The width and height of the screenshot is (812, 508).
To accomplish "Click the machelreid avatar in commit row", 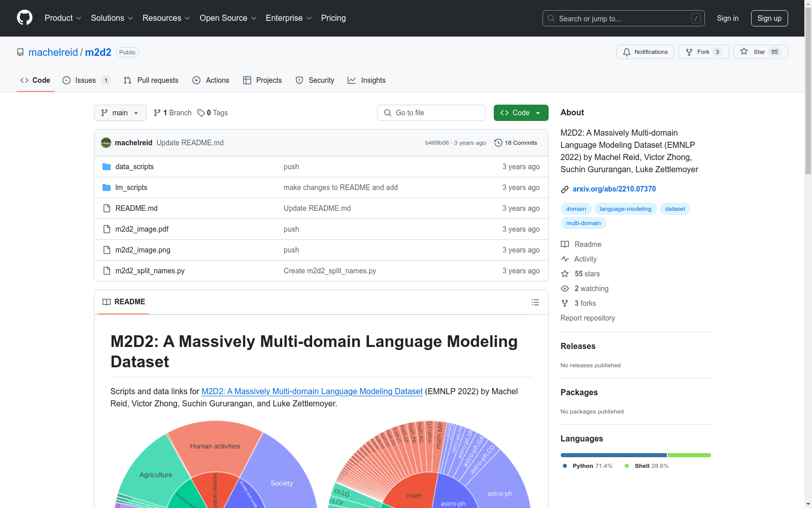I will [x=106, y=143].
